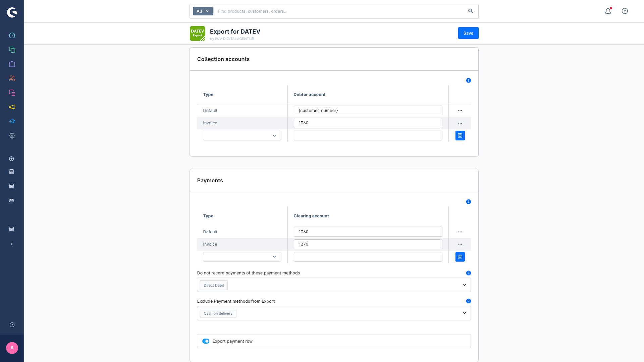The height and width of the screenshot is (362, 644).
Task: Click empty new Clearing account field
Action: point(368,257)
